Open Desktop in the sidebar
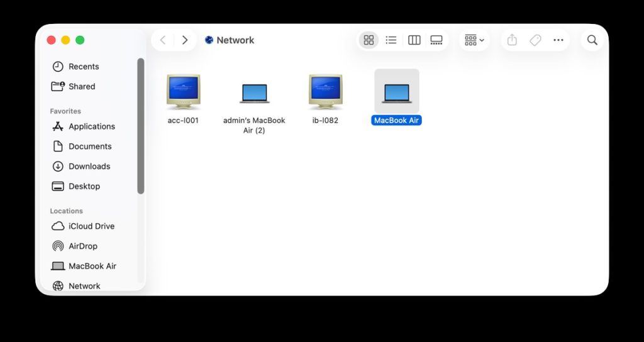The height and width of the screenshot is (342, 644). (84, 186)
